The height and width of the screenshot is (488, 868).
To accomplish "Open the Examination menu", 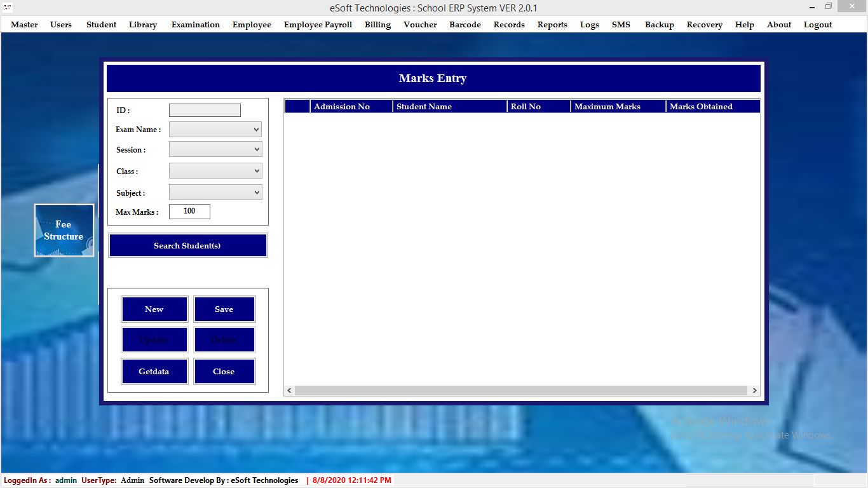I will coord(196,25).
